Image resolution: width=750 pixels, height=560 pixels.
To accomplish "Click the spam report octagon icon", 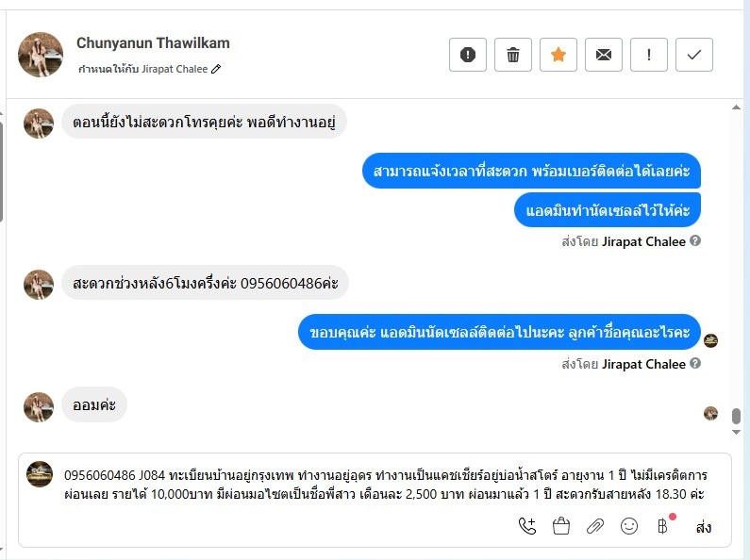I will tap(468, 55).
